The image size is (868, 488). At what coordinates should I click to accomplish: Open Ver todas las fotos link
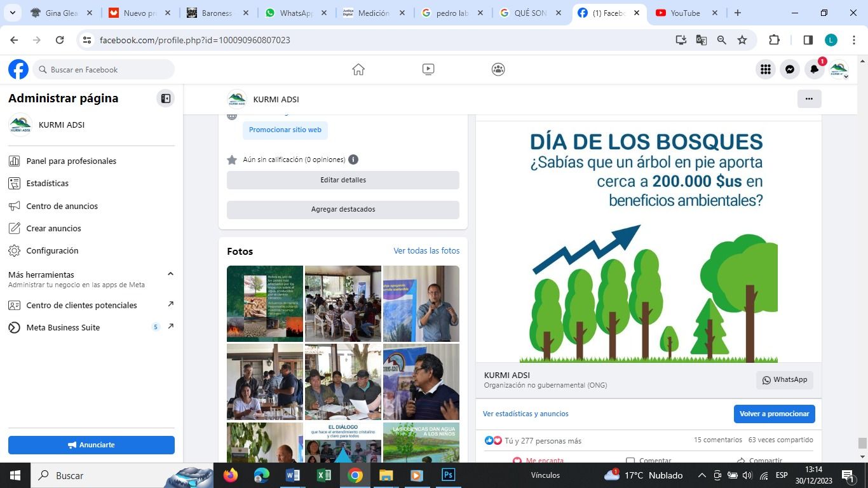(426, 251)
